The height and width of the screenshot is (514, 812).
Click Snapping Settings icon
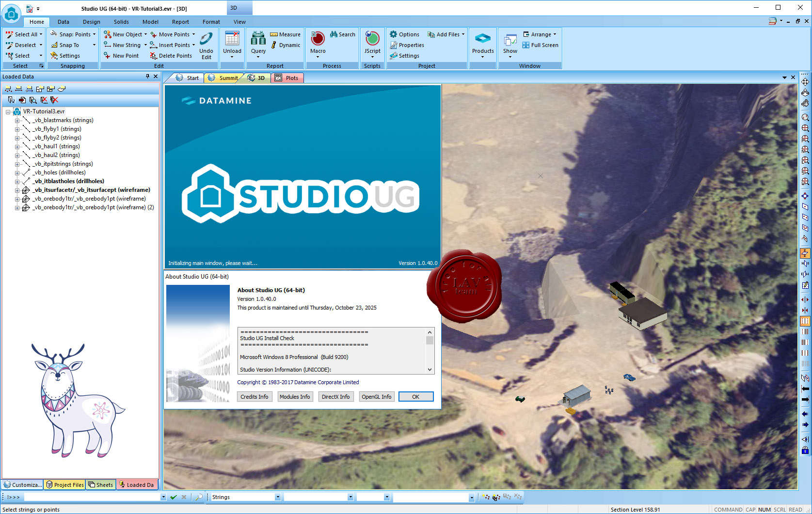(x=54, y=56)
